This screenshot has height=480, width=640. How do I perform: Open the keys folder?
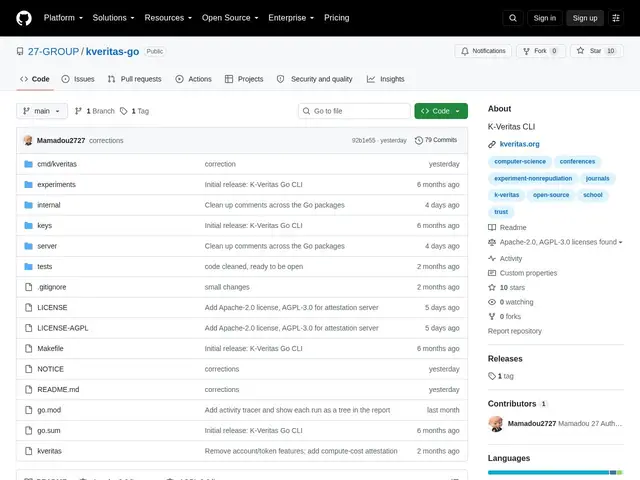pyautogui.click(x=44, y=225)
